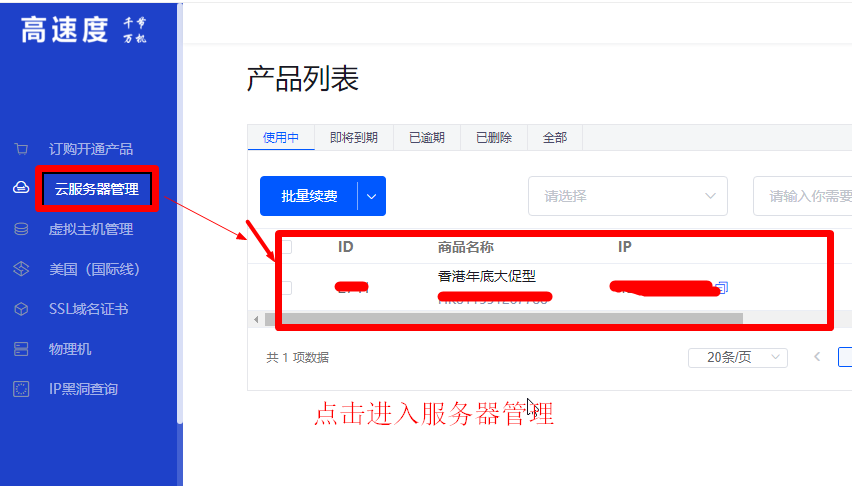The width and height of the screenshot is (852, 486).
Task: Switch to the 已删除 tab
Action: point(494,138)
